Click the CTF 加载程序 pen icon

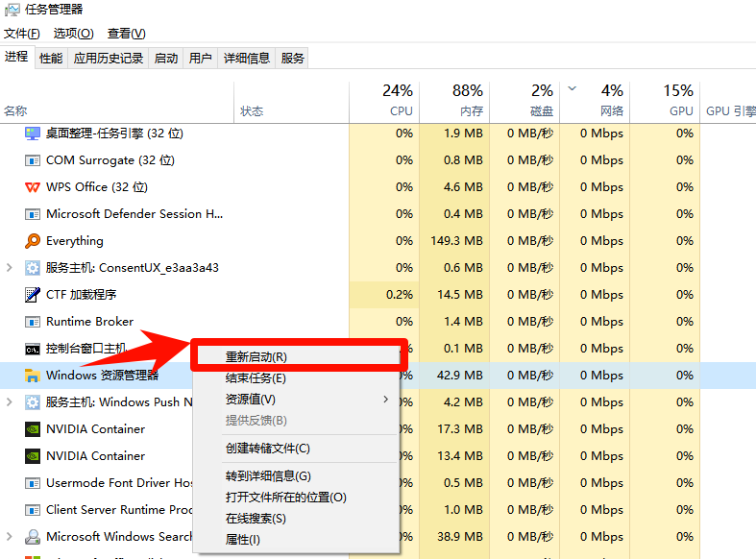click(x=33, y=295)
